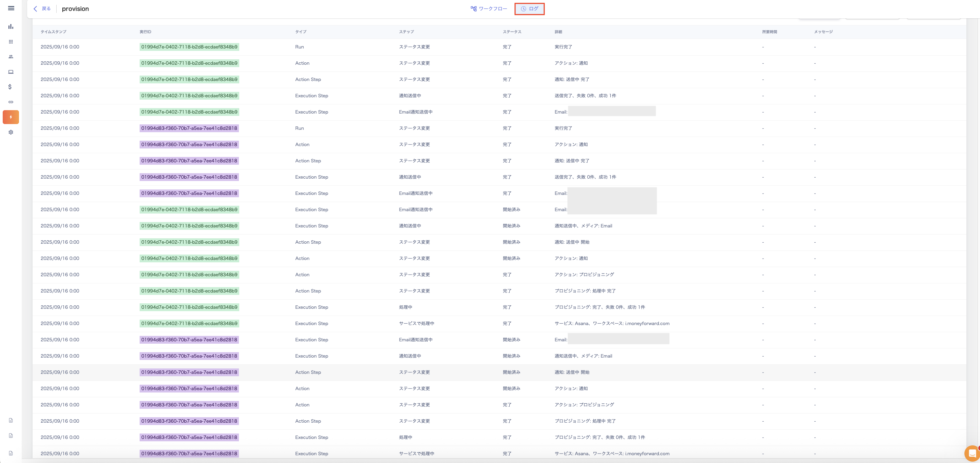Viewport: 980px width, 463px height.
Task: Open the chat support bubble icon
Action: (972, 453)
